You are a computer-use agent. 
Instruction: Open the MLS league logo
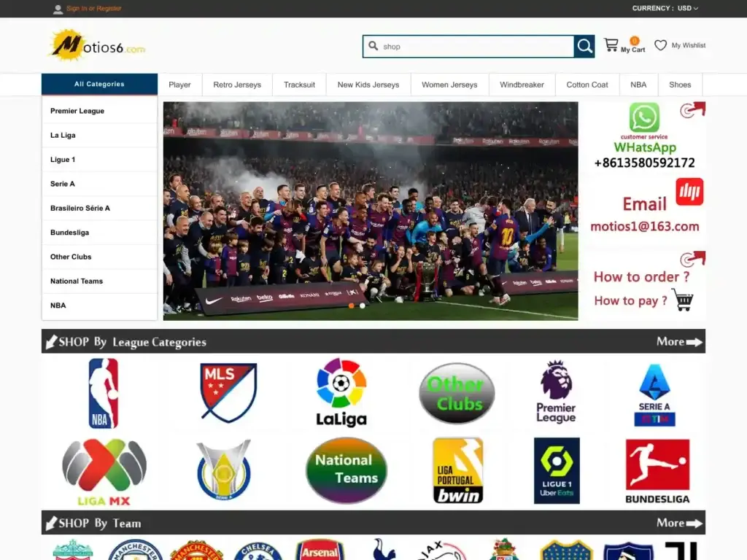228,393
